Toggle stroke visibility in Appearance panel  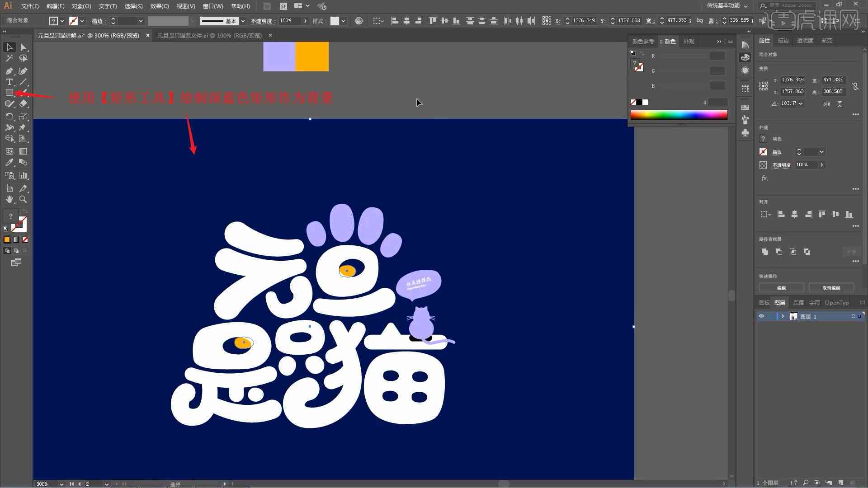763,152
